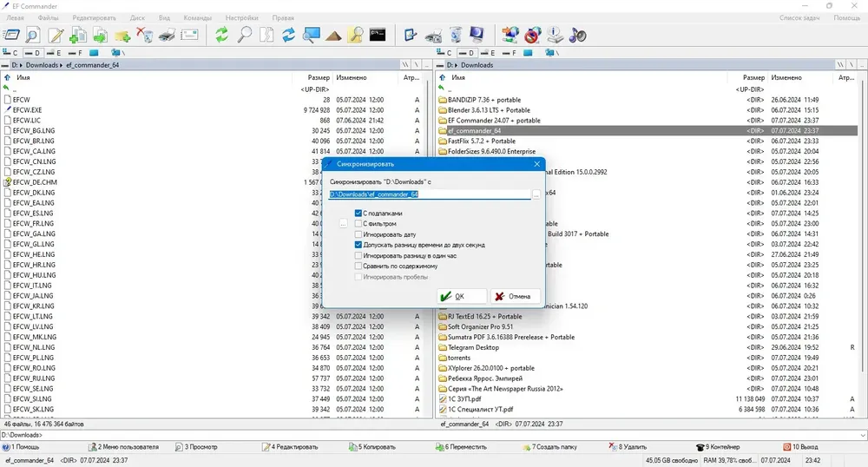The image size is (868, 467).
Task: Click Отмена in the Синхронизировать dialog
Action: (514, 296)
